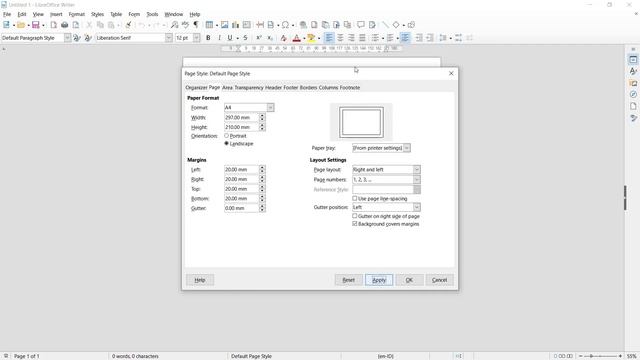Click the Align Left icon
Screen dimensions: 640x360
coord(329,38)
